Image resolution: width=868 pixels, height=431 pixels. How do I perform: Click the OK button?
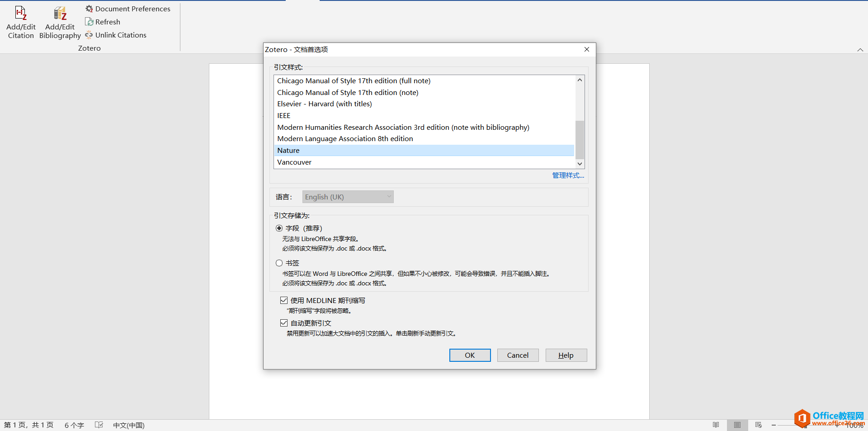coord(470,355)
